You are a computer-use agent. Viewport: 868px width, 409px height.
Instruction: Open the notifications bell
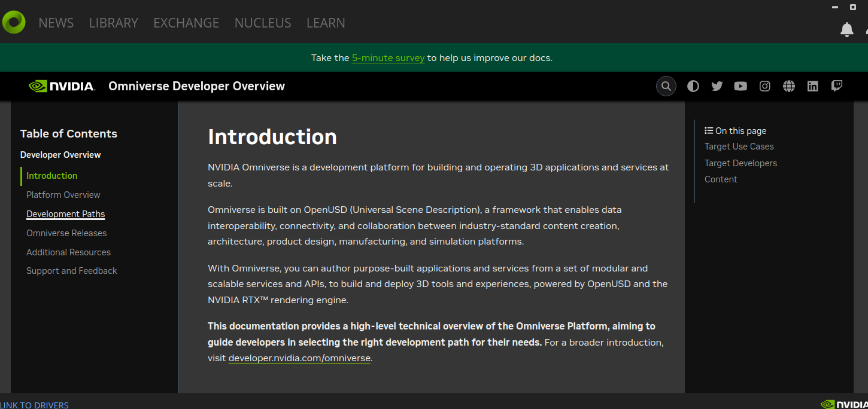846,29
